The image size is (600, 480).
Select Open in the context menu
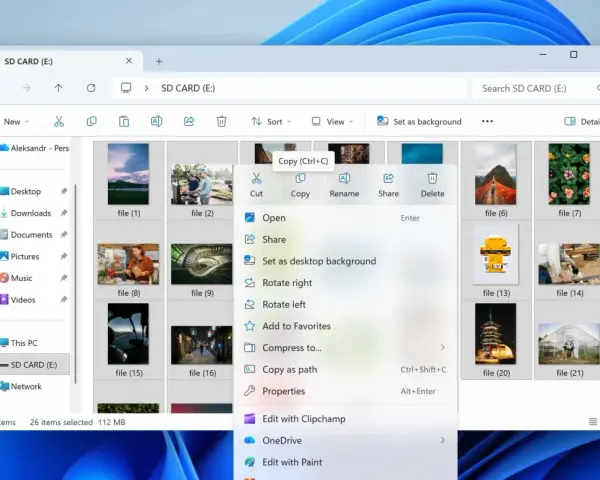tap(345, 218)
